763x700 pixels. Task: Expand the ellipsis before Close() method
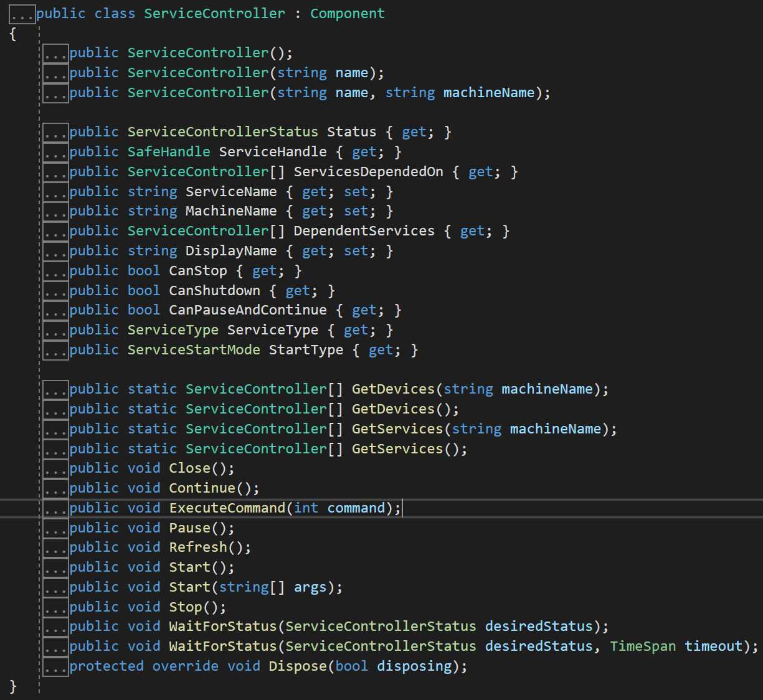[x=56, y=469]
